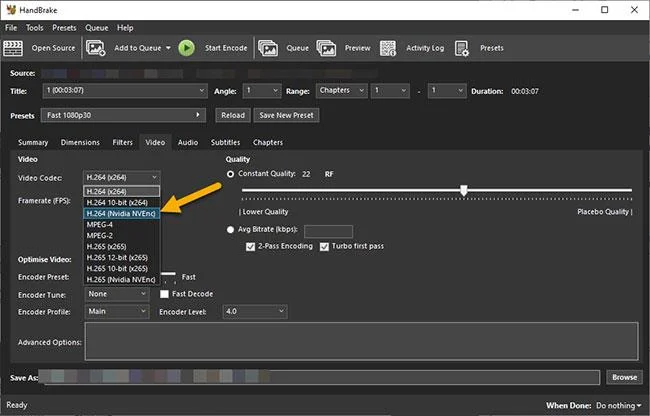Click the Browse button

(624, 377)
